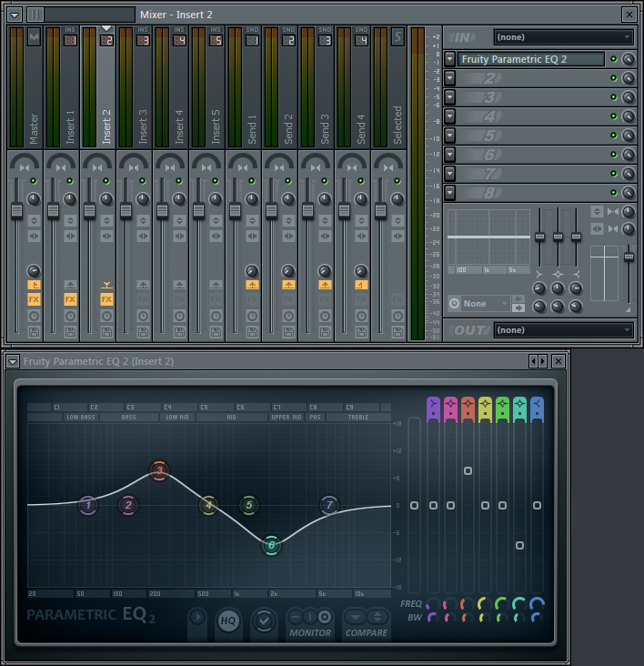
Task: Select EQ band 1 node in graph
Action: (88, 505)
